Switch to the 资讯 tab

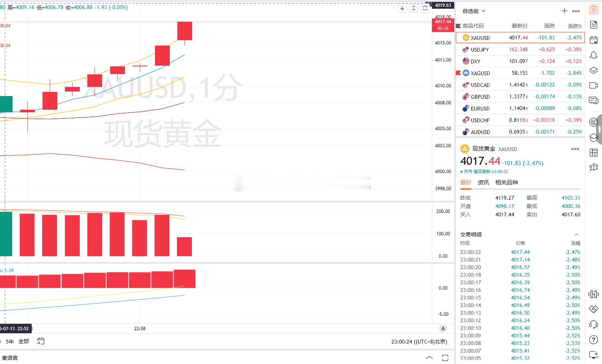pyautogui.click(x=483, y=183)
